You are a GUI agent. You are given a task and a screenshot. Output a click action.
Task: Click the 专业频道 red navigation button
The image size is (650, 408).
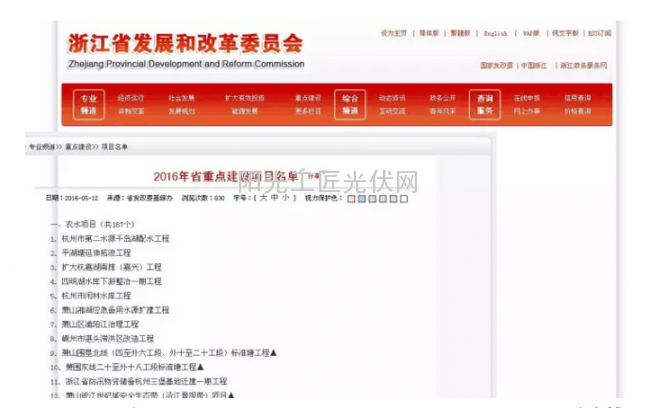click(89, 105)
